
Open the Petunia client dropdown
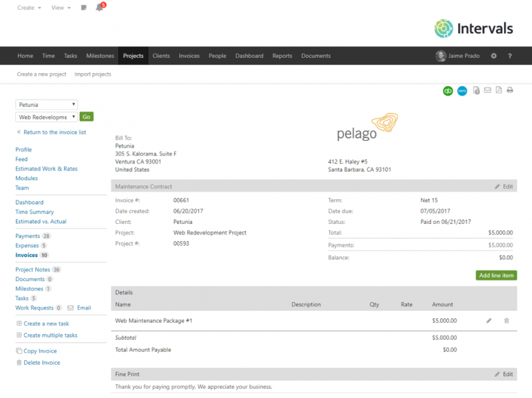tap(47, 104)
